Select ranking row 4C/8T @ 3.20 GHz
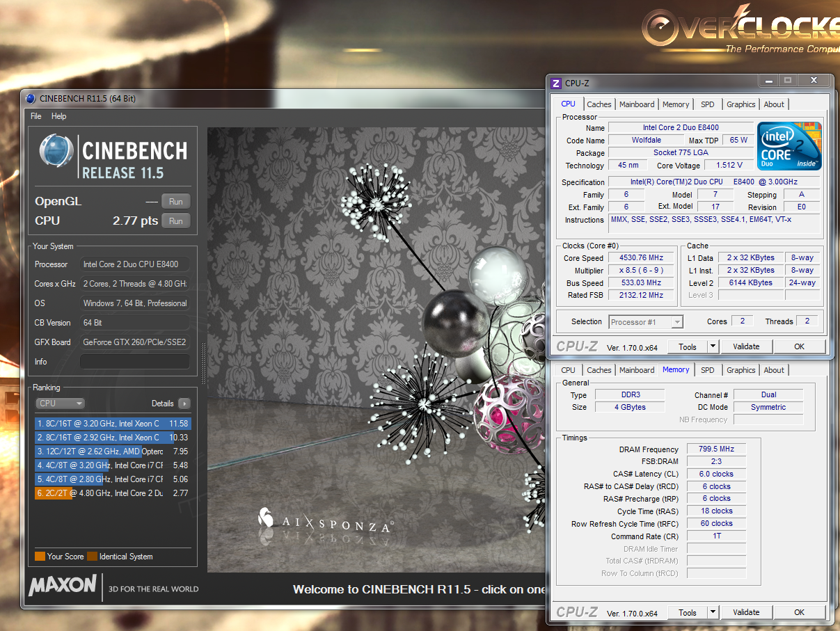840x631 pixels. 113,465
